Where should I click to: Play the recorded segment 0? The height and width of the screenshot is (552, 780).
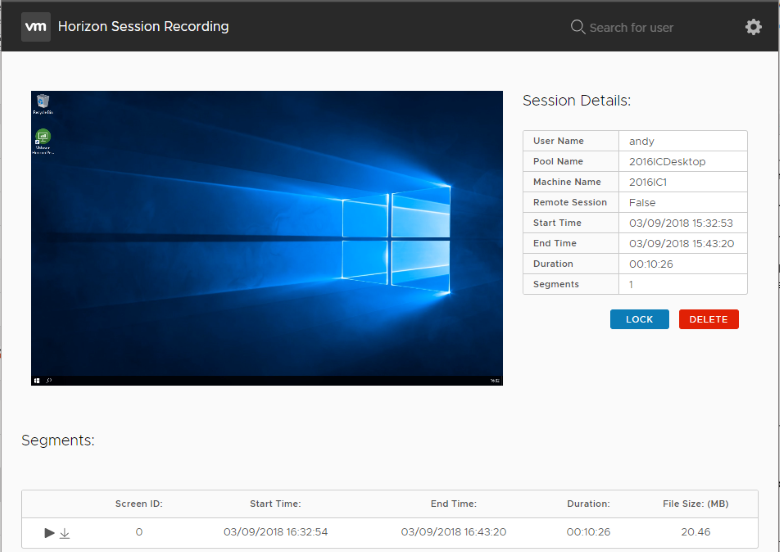[49, 533]
